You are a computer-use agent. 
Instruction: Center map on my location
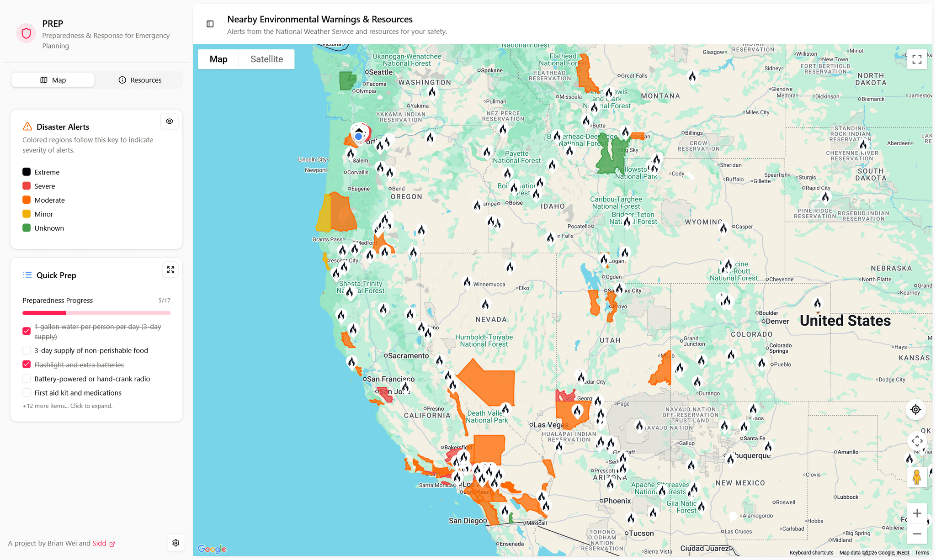pyautogui.click(x=915, y=410)
